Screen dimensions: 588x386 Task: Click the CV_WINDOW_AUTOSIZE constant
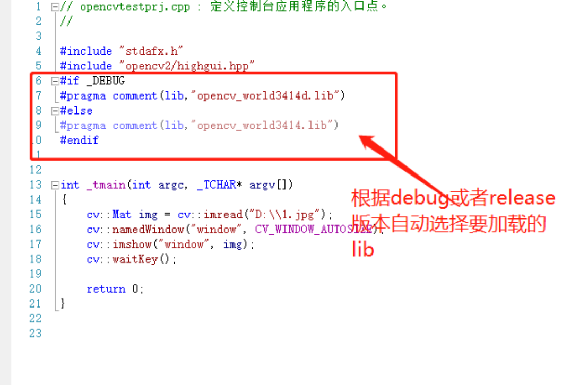tap(314, 230)
